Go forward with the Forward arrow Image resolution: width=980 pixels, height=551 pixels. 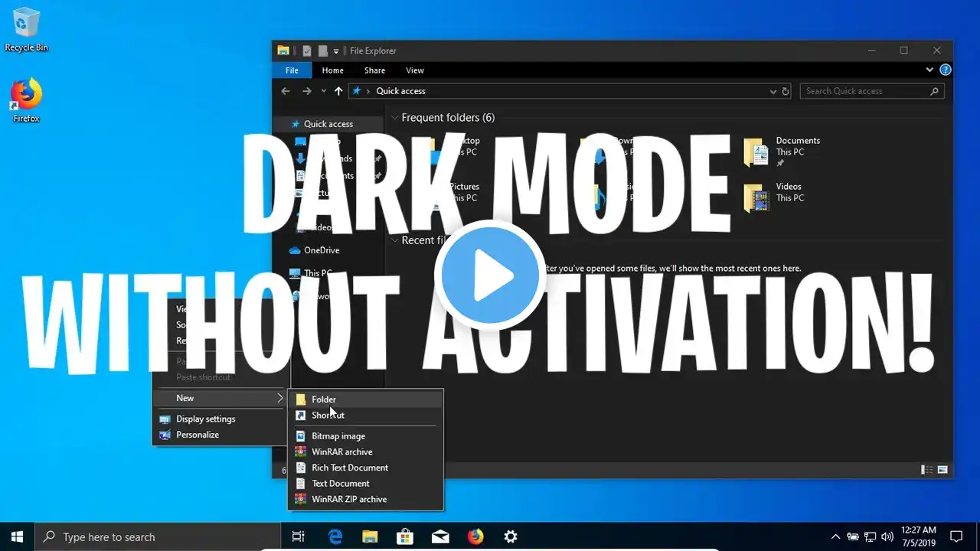click(x=307, y=91)
